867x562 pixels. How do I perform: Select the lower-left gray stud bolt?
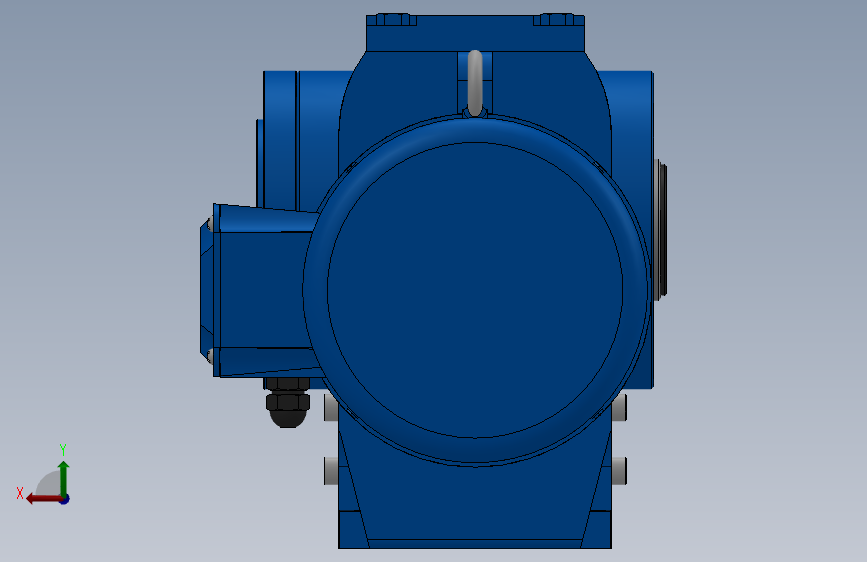click(331, 471)
